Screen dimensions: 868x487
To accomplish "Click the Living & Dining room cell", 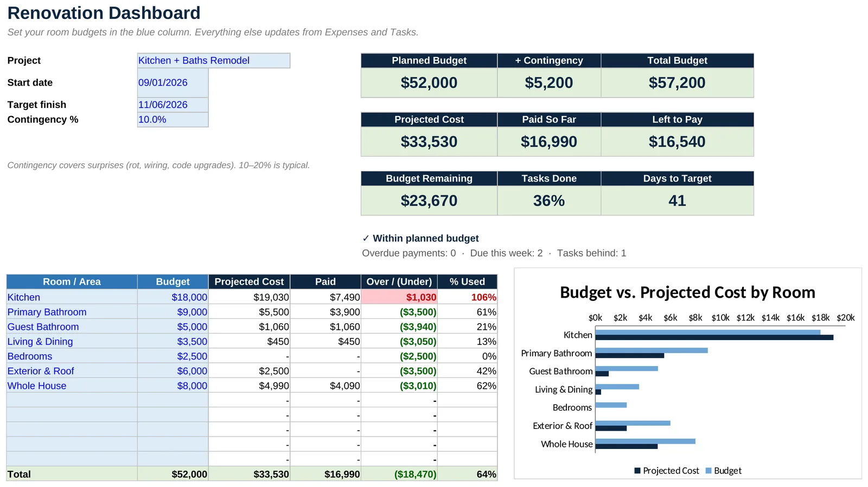I will pyautogui.click(x=72, y=342).
